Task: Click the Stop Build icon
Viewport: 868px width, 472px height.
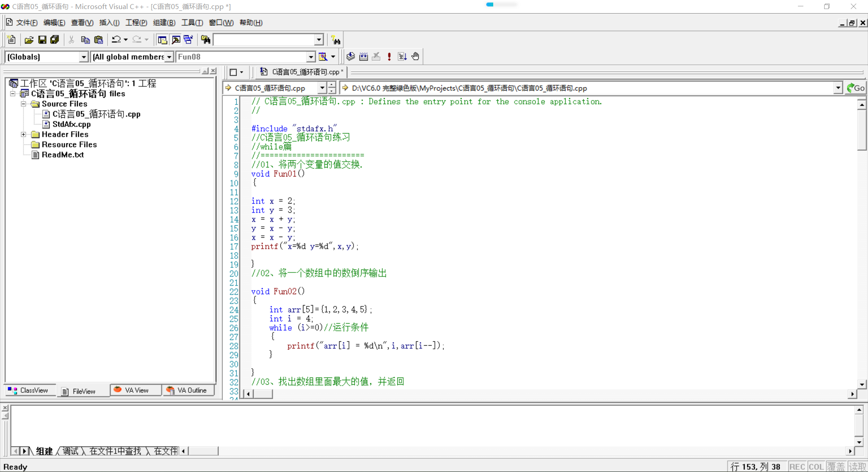Action: click(x=376, y=57)
